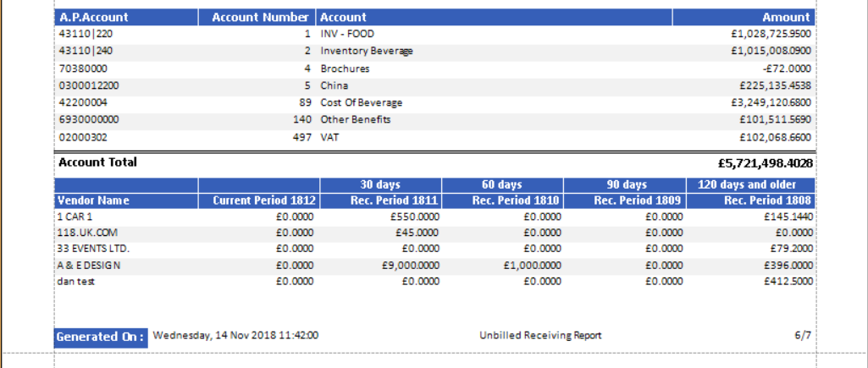The image size is (868, 368).
Task: Click the A.P.Account column header
Action: [93, 17]
